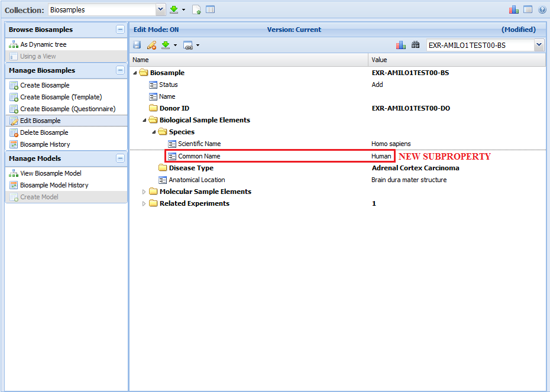Click Delete Biosample option
Viewport: 550px width, 392px height.
tap(44, 132)
